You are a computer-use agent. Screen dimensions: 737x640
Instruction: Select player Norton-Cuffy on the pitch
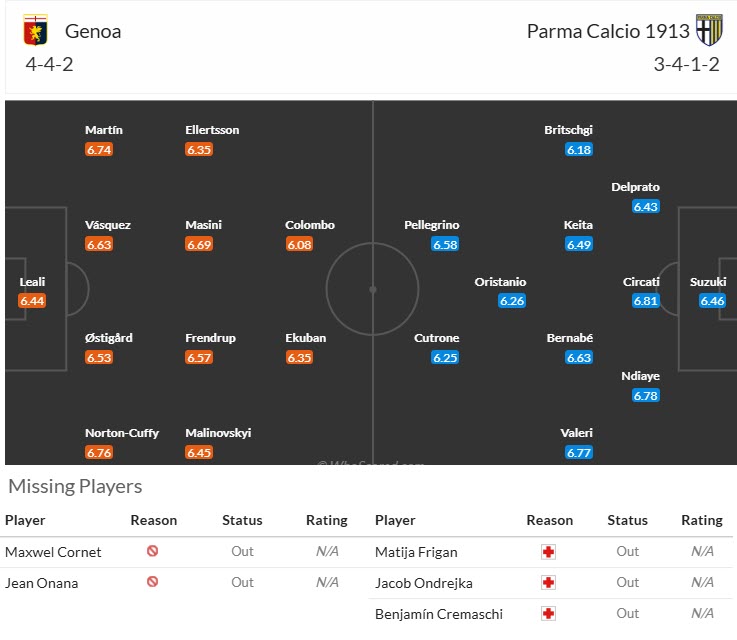tap(112, 433)
